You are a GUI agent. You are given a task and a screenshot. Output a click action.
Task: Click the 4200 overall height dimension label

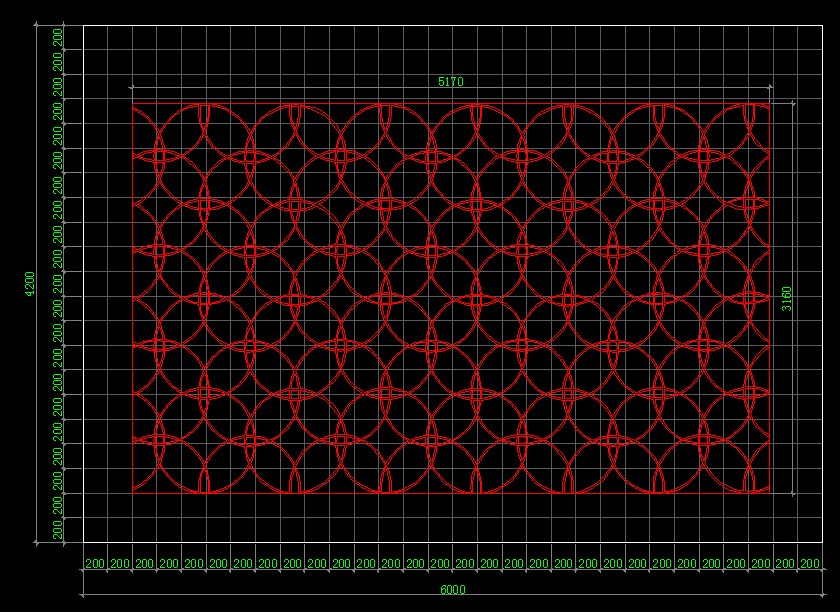pos(29,284)
